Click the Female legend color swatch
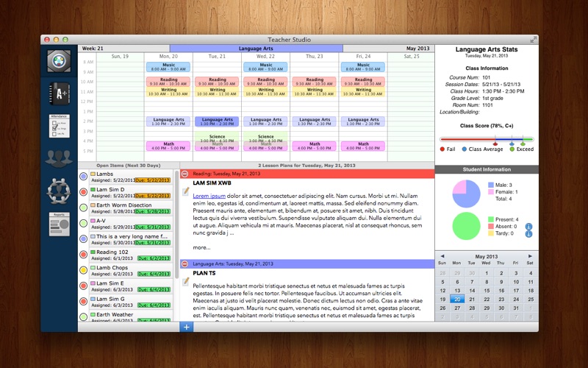The height and width of the screenshot is (368, 588). [x=490, y=192]
